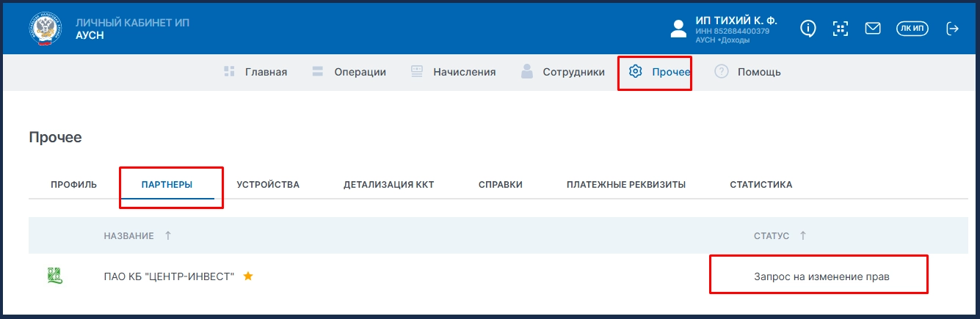Viewport: 980px width, 319px height.
Task: Switch to the ЛК ИП cabinet button
Action: [912, 29]
